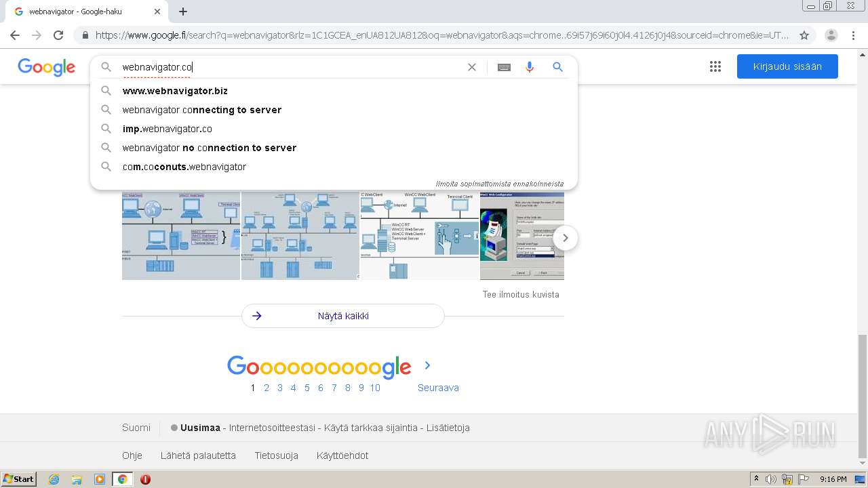
Task: Open Tietosuoja footer link
Action: (277, 455)
